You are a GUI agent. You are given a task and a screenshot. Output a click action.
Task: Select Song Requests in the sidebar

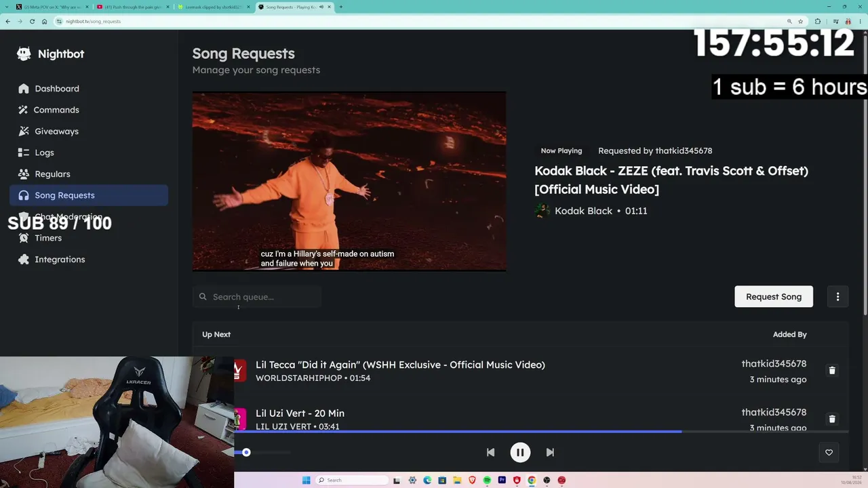tap(89, 195)
